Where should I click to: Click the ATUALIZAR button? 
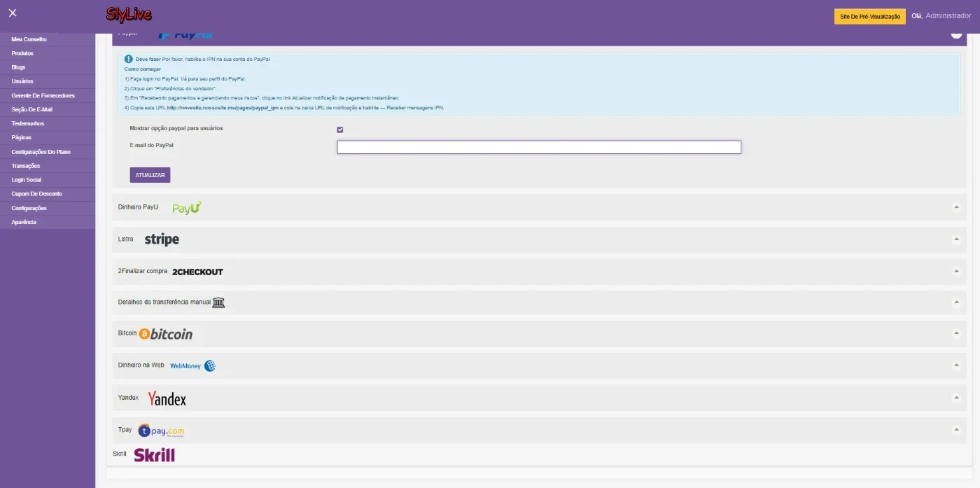pyautogui.click(x=150, y=175)
